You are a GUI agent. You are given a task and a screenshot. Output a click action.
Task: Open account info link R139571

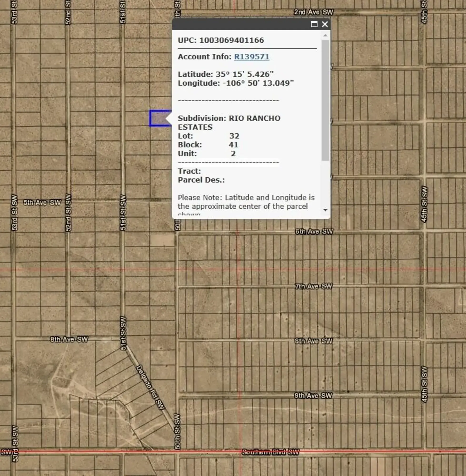[x=252, y=57]
